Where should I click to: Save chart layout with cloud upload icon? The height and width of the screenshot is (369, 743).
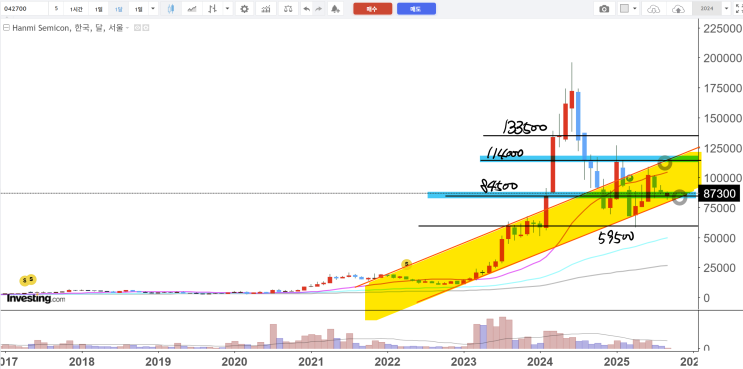coord(679,9)
